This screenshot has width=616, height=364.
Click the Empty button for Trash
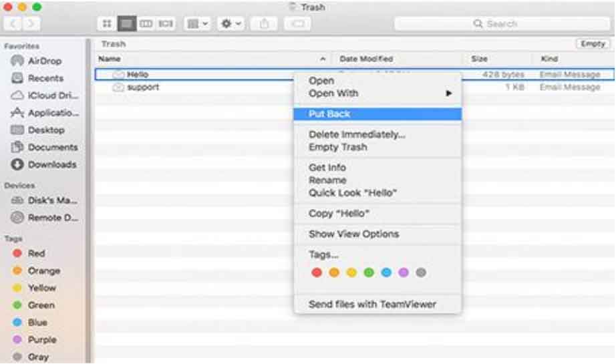tap(593, 43)
